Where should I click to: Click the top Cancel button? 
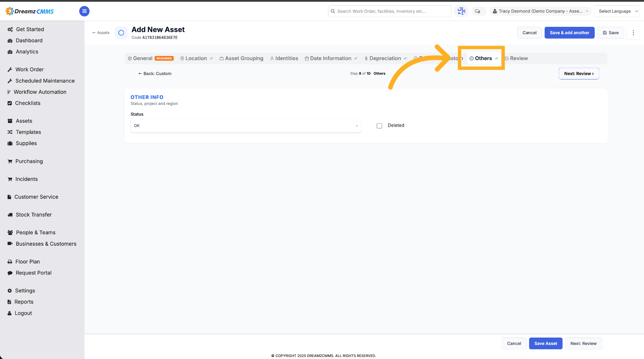point(529,33)
